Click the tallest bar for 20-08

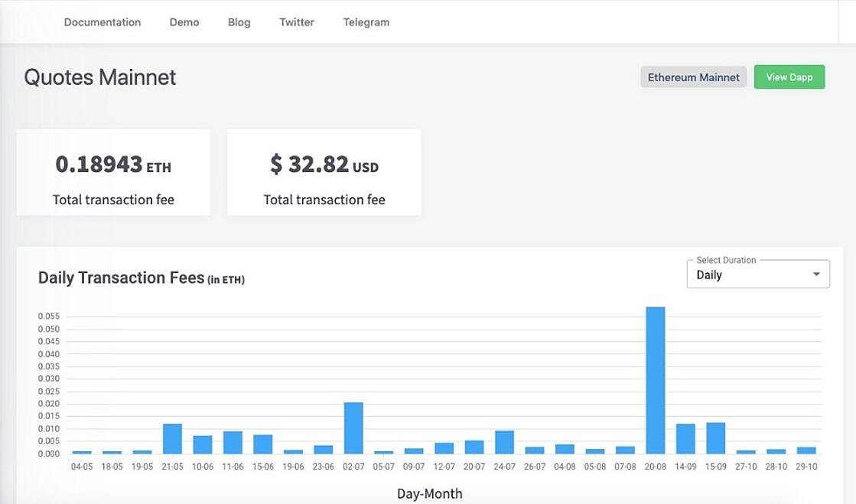(x=656, y=380)
